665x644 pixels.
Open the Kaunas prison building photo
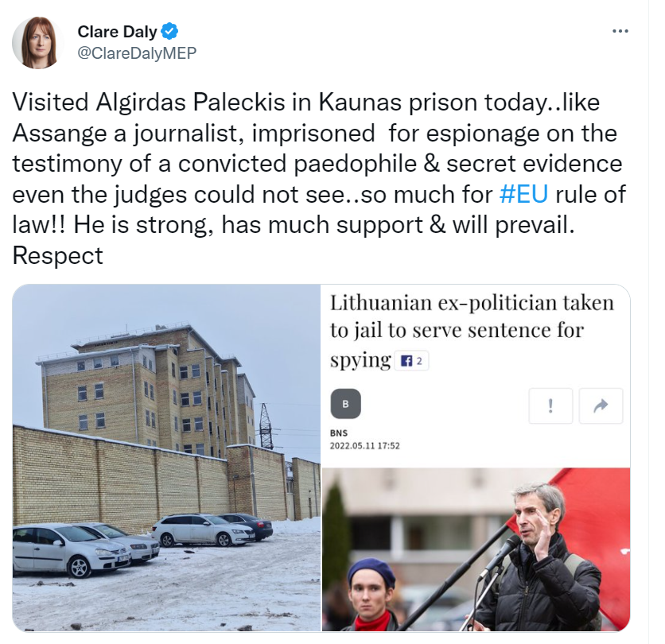tap(166, 458)
